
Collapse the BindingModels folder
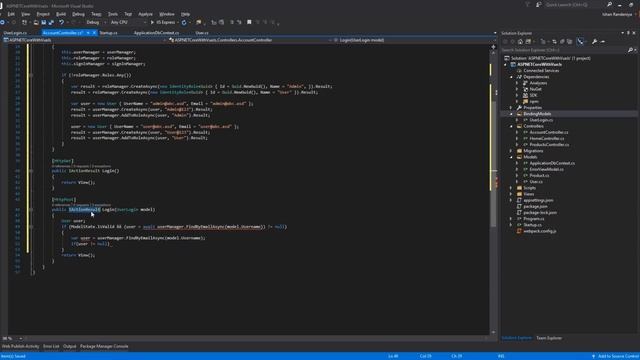tap(511, 114)
